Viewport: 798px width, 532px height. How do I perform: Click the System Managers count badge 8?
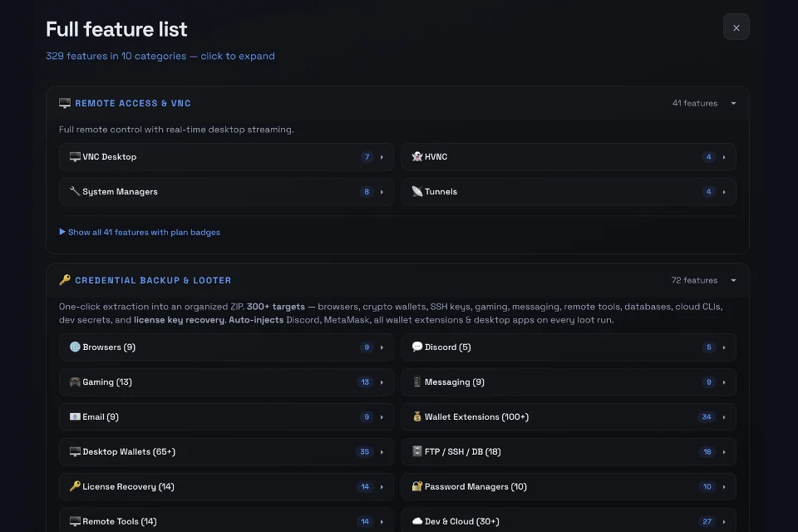(367, 192)
